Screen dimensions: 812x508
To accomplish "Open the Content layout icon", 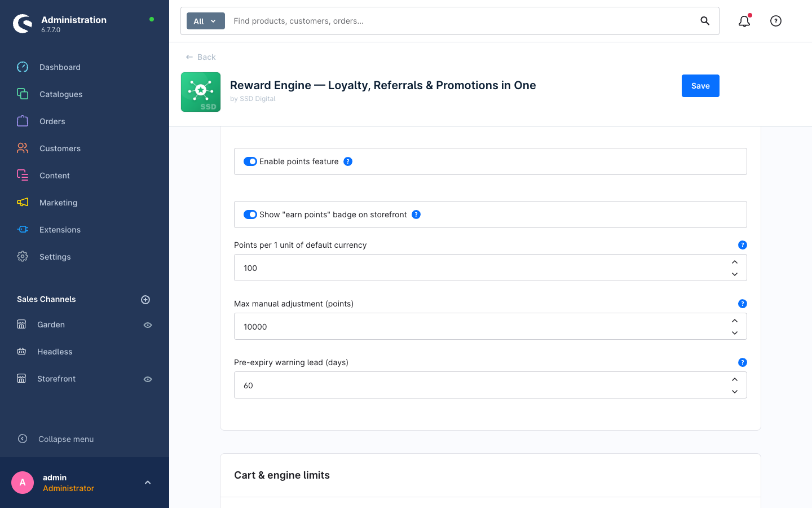I will point(23,176).
